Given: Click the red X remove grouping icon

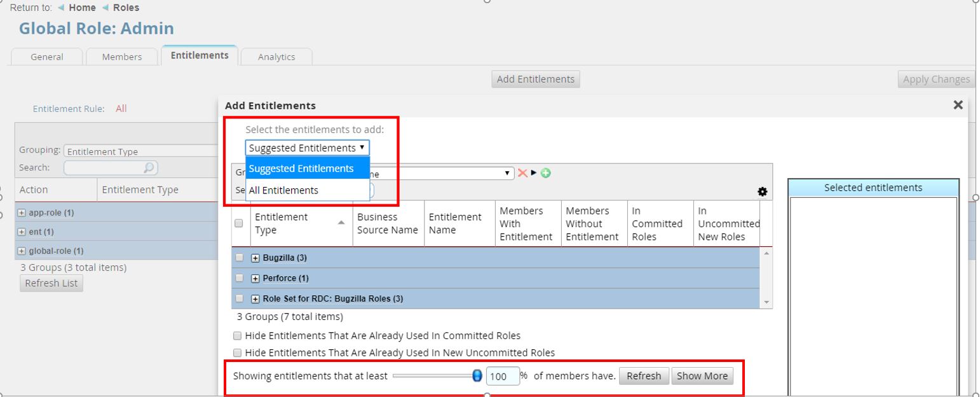Looking at the screenshot, I should pyautogui.click(x=522, y=173).
